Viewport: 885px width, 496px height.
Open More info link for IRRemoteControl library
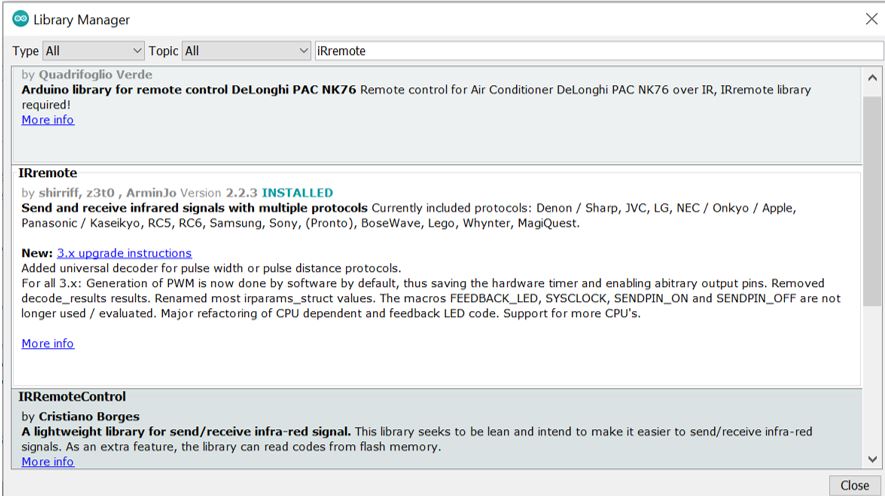(x=48, y=462)
